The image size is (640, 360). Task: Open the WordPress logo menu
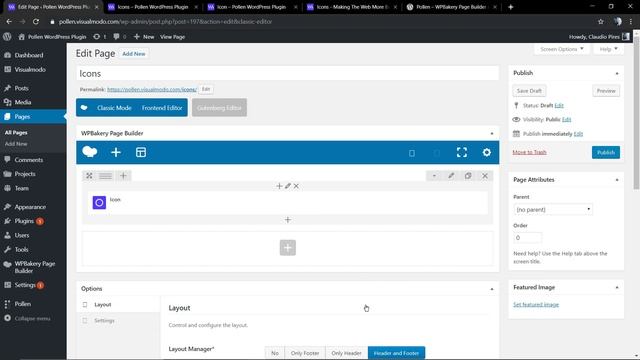(7, 36)
